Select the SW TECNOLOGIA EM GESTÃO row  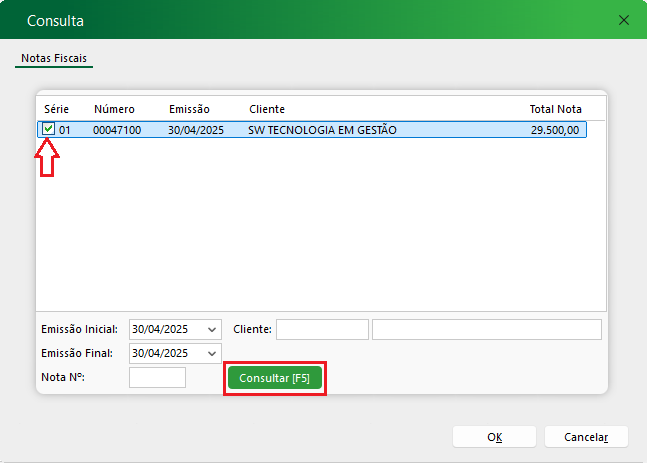(322, 130)
